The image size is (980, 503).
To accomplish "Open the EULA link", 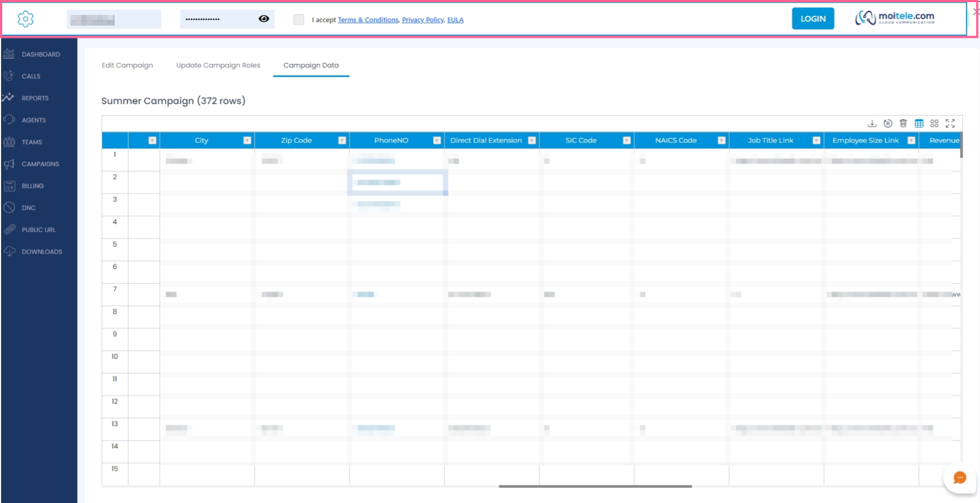I will click(x=455, y=20).
